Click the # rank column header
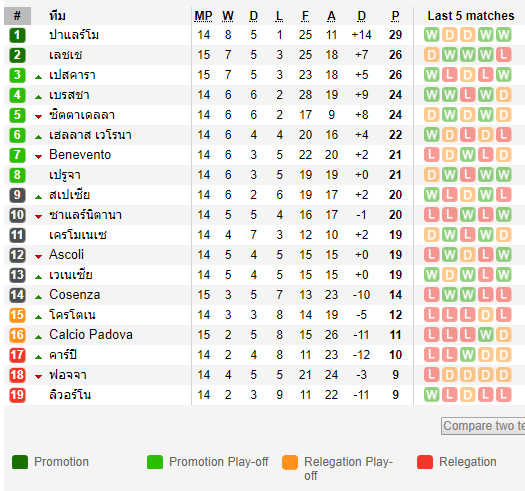The image size is (525, 491). coord(17,16)
